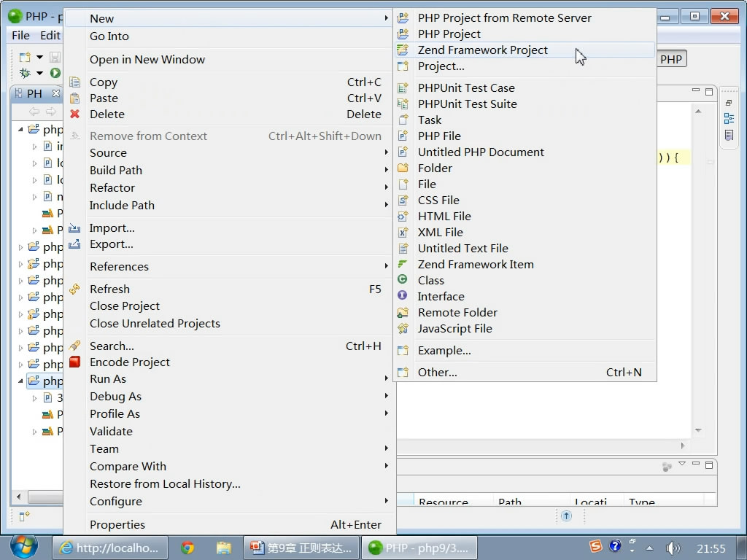This screenshot has height=560, width=747.
Task: Click the green Class icon
Action: (403, 280)
